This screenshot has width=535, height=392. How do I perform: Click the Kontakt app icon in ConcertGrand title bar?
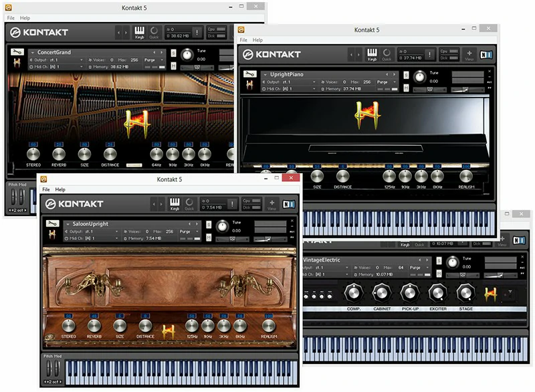tap(9, 7)
